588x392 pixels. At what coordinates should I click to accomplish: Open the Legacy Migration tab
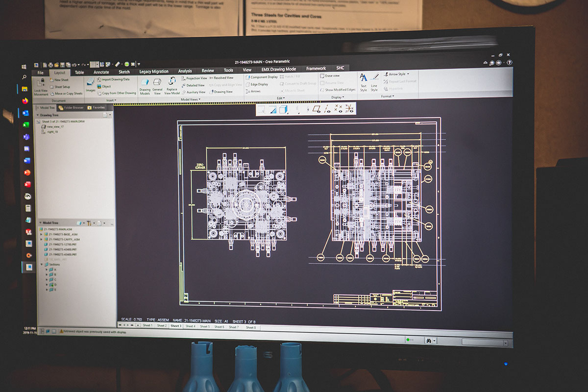coord(153,72)
